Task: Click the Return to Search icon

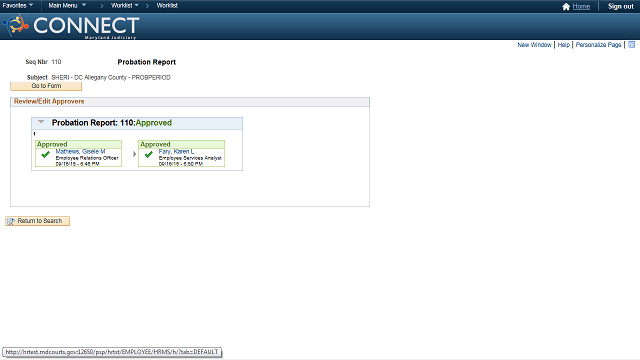Action: tap(11, 221)
